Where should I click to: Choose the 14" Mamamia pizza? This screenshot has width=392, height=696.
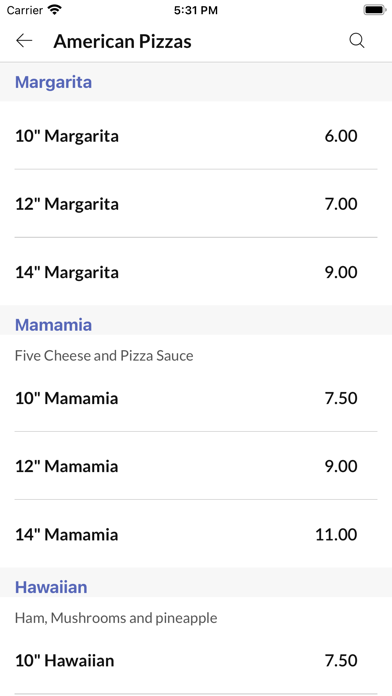(196, 534)
